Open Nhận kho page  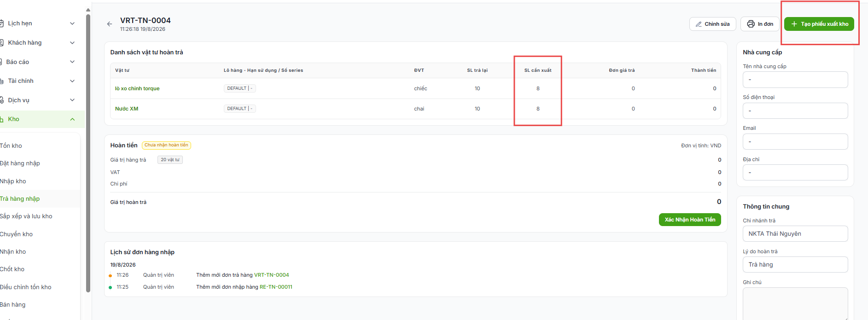point(13,252)
